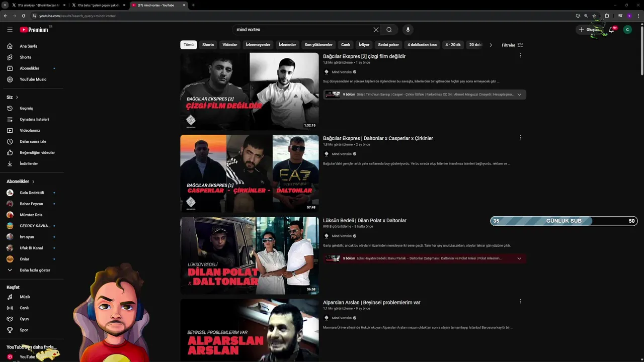The image size is (644, 362).
Task: Expand the Siz section
Action: [x=13, y=97]
